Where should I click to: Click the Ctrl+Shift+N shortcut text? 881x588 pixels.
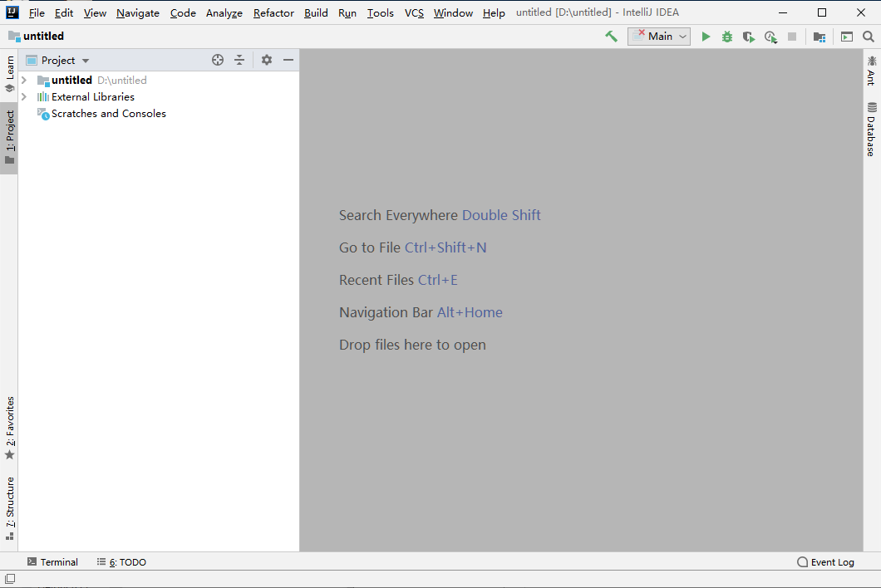[x=445, y=247]
